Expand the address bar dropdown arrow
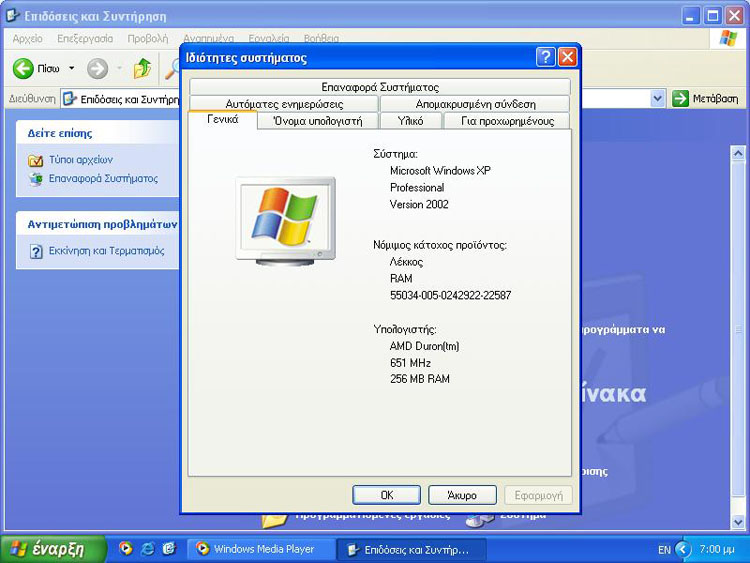This screenshot has width=750, height=563. (658, 99)
